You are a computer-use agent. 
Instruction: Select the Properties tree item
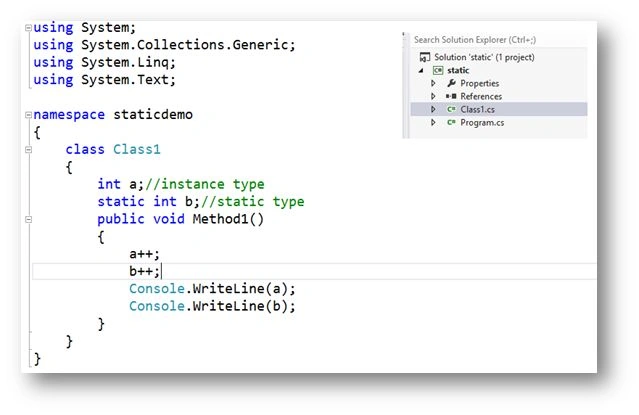point(480,83)
